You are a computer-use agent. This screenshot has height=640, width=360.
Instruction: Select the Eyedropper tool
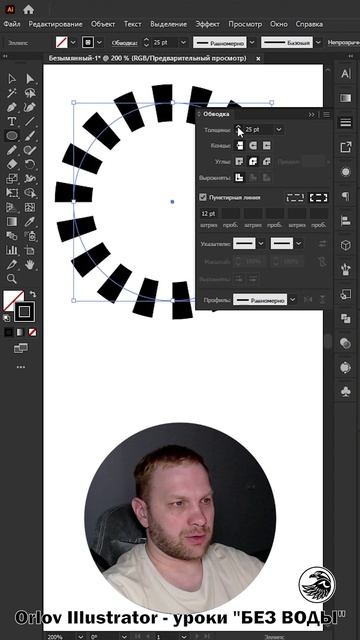(30, 221)
